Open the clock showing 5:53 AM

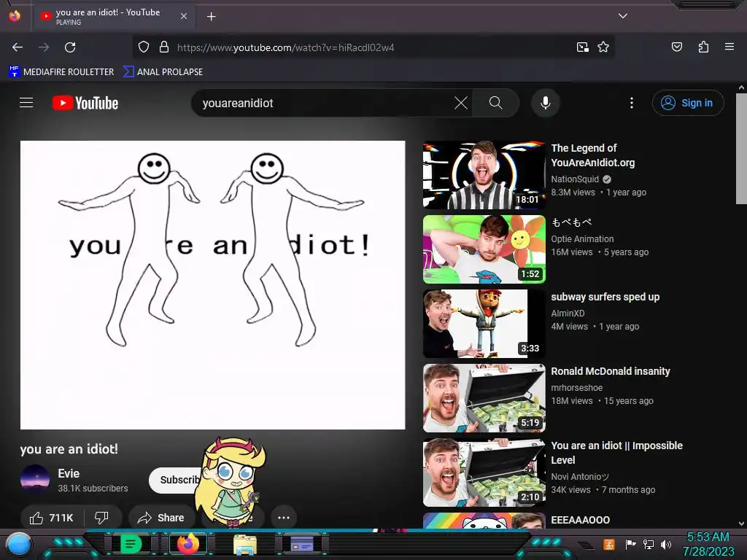[x=708, y=544]
